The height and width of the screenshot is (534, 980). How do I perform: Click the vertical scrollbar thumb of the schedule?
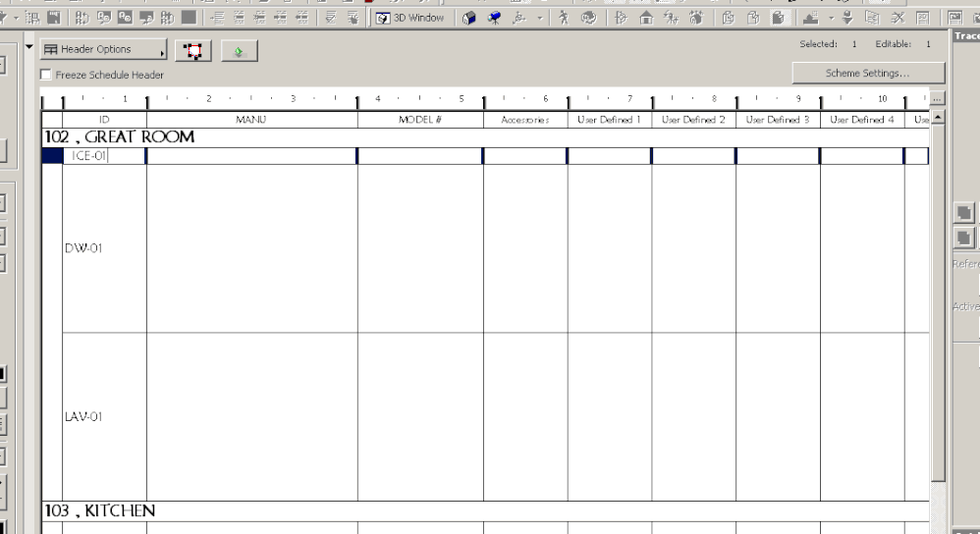937,302
